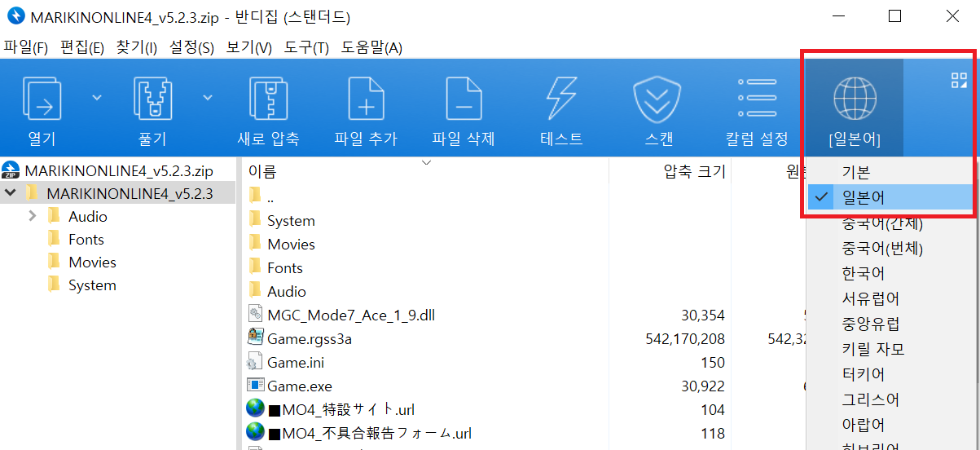Select the System folder in file list
This screenshot has width=980, height=450.
coord(291,221)
